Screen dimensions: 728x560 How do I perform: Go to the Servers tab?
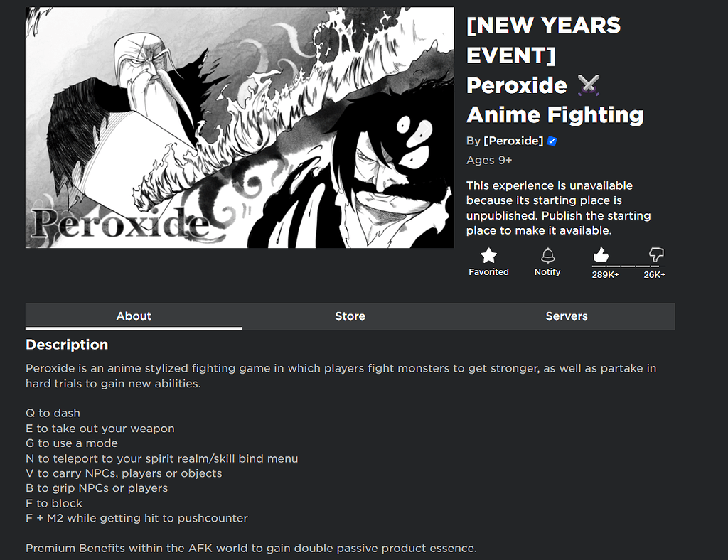coord(567,316)
